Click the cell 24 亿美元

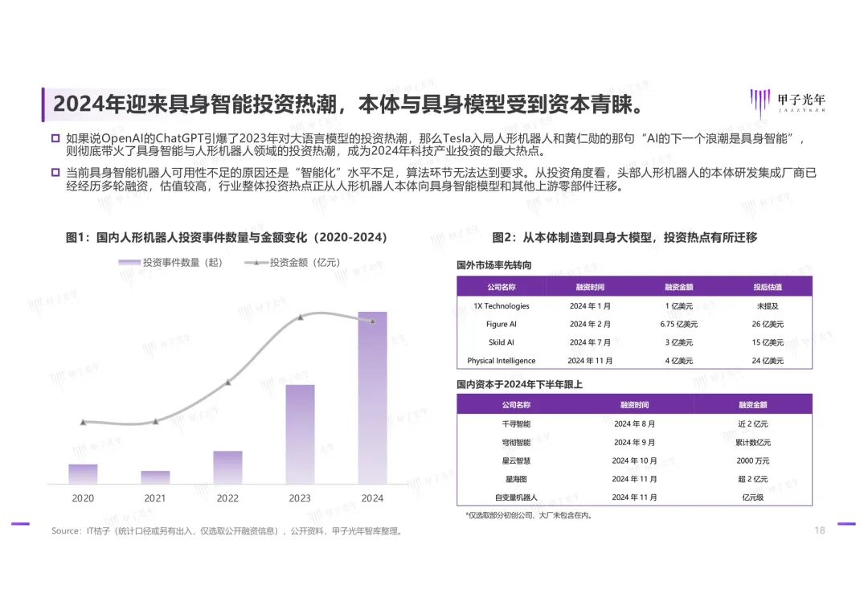[768, 361]
